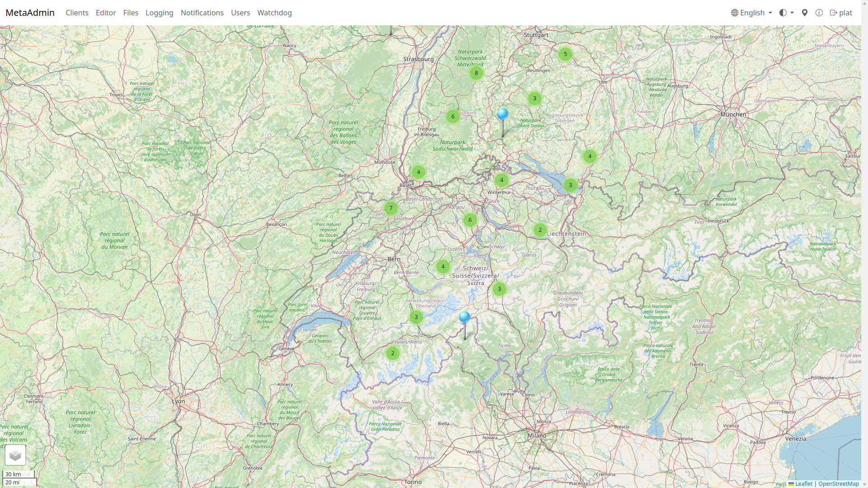Click the scrollbar down arrow
Screen dimensions: 868x488
[x=864, y=485]
